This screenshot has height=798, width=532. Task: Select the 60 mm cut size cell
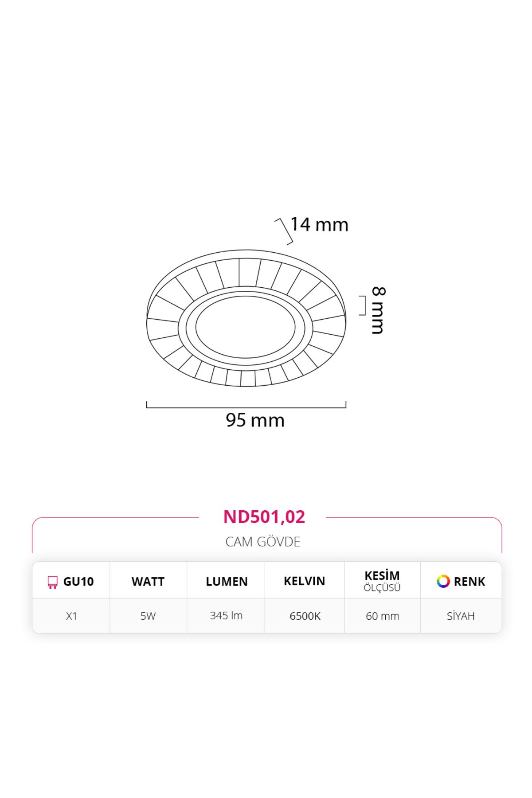click(x=383, y=616)
